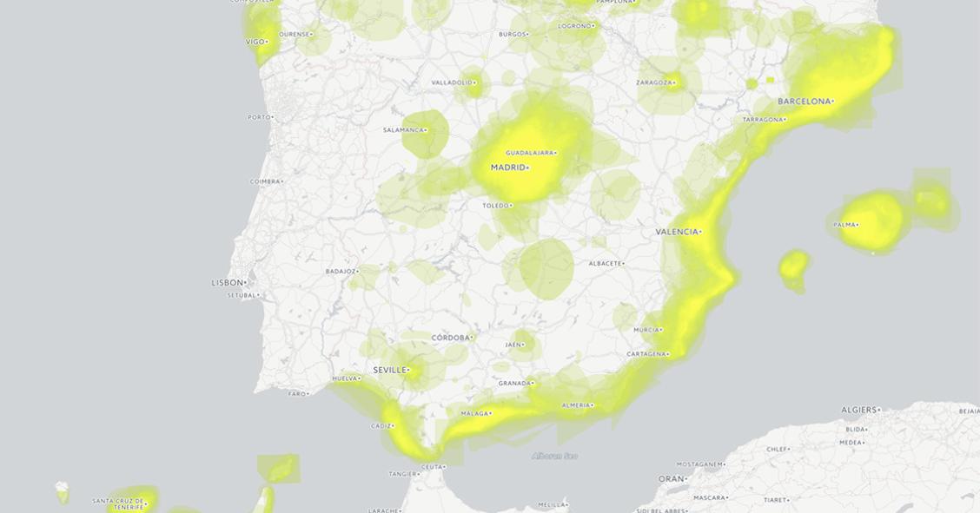Select the Pamplona label on the map
The height and width of the screenshot is (513, 980).
(613, 3)
